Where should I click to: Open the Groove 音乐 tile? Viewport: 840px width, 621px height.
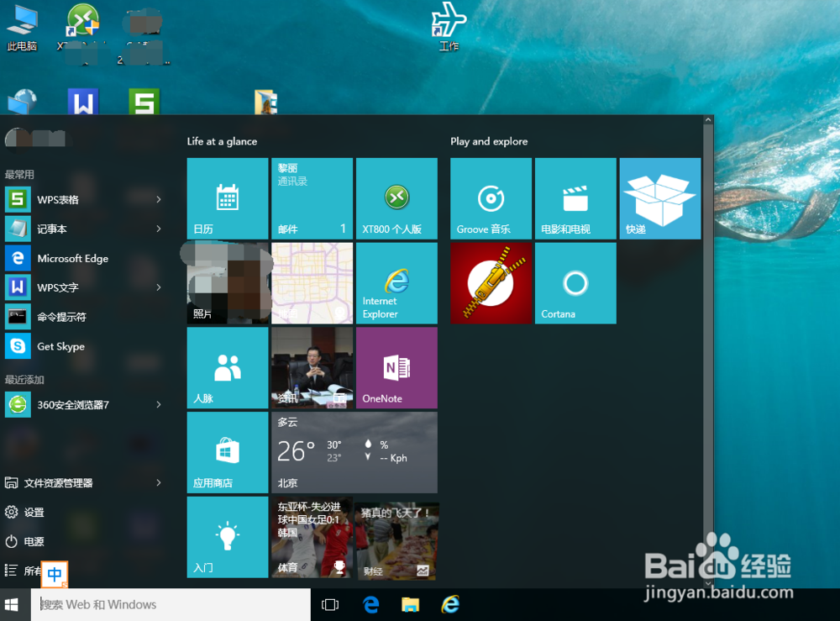[x=491, y=198]
